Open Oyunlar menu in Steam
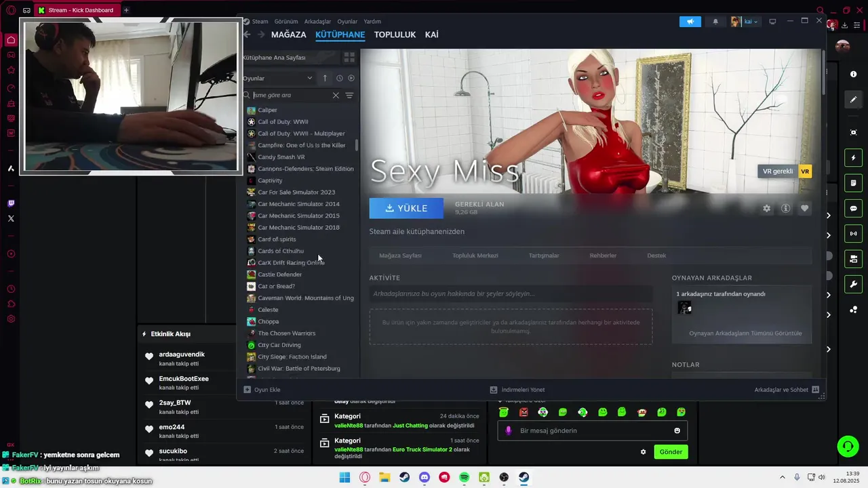Image resolution: width=868 pixels, height=488 pixels. point(347,22)
